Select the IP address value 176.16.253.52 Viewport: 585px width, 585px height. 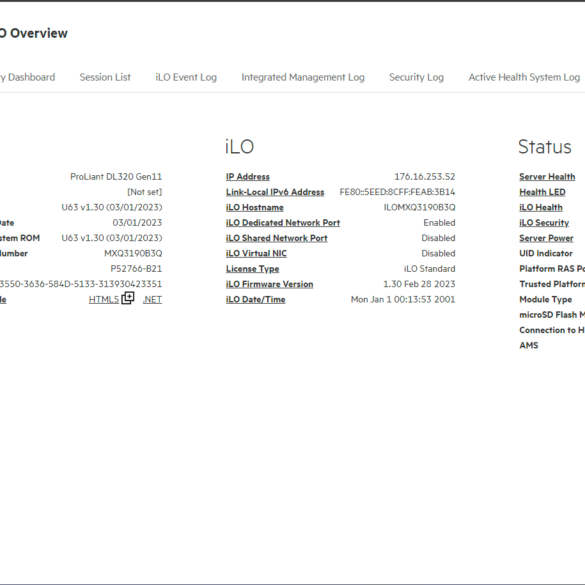pos(425,177)
